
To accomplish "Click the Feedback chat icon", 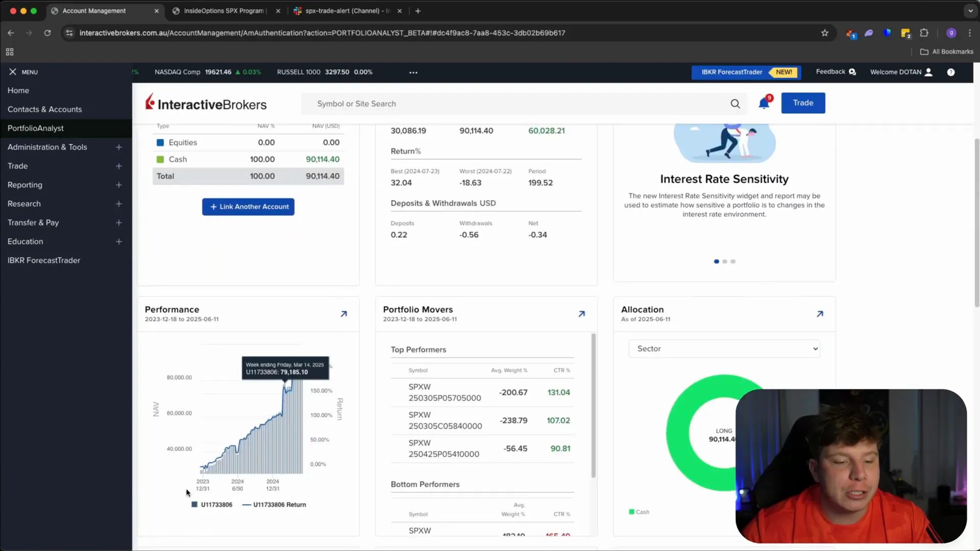I will coord(852,72).
